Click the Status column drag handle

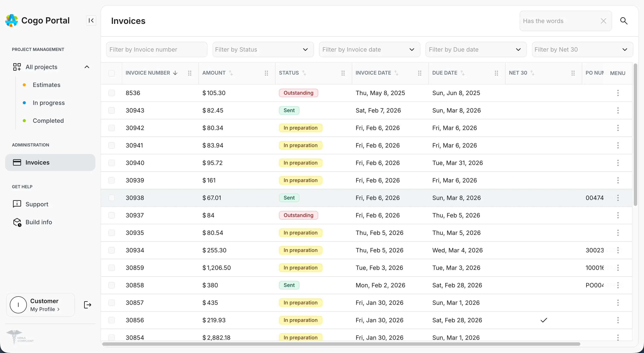(x=343, y=73)
